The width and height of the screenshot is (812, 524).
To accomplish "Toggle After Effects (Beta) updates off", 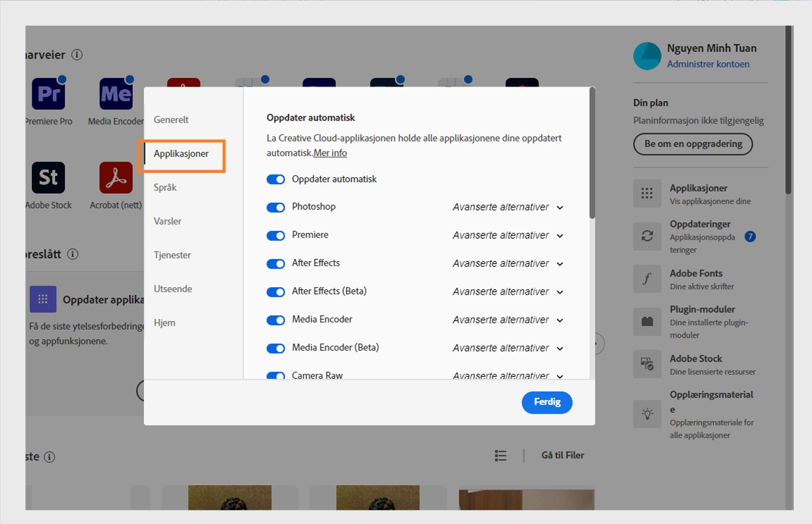I will [x=276, y=292].
